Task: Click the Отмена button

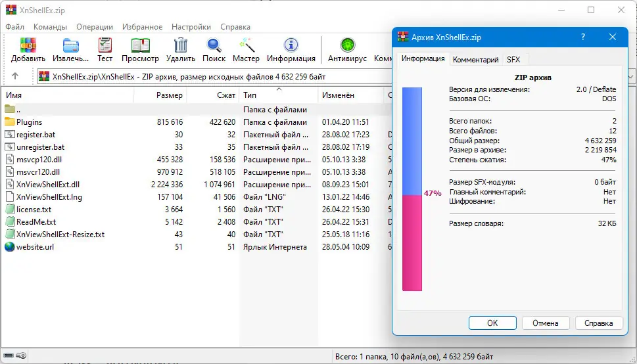Action: pos(545,323)
